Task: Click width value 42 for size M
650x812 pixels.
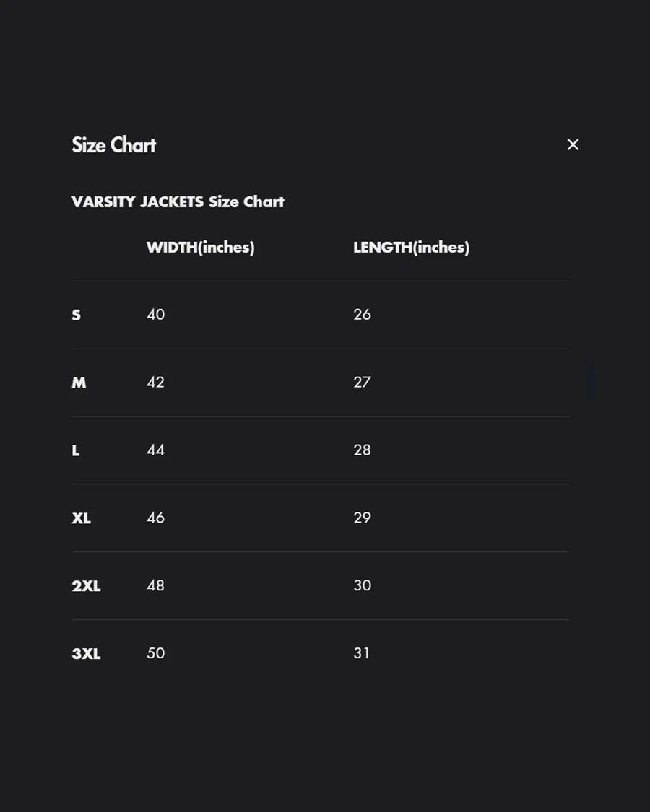Action: (x=155, y=382)
